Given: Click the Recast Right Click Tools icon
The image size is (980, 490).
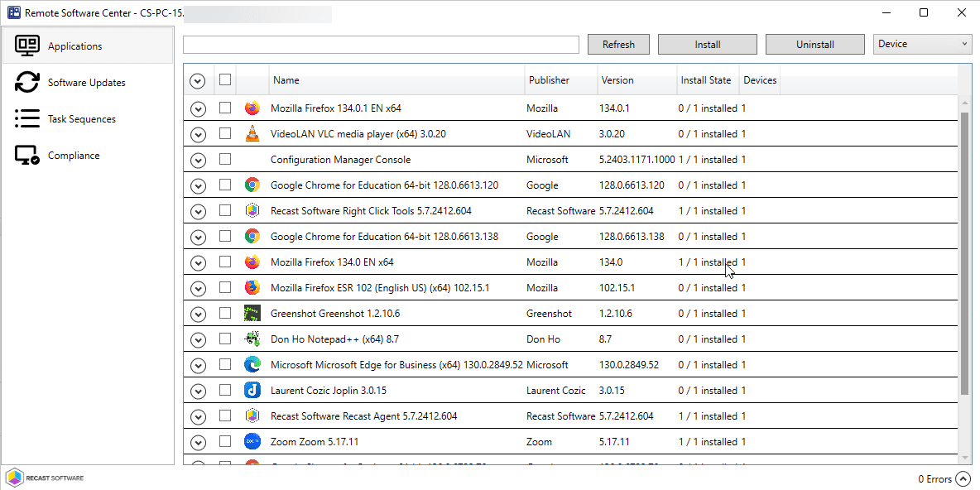Looking at the screenshot, I should [x=252, y=210].
